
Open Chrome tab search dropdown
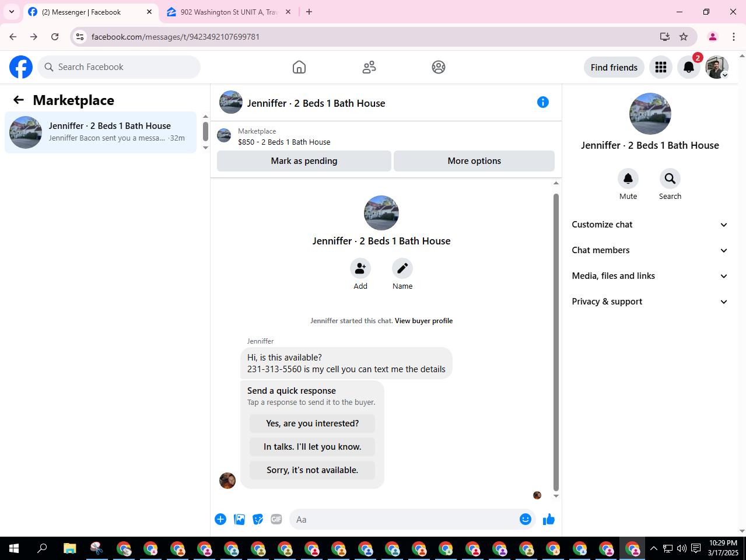[12, 12]
